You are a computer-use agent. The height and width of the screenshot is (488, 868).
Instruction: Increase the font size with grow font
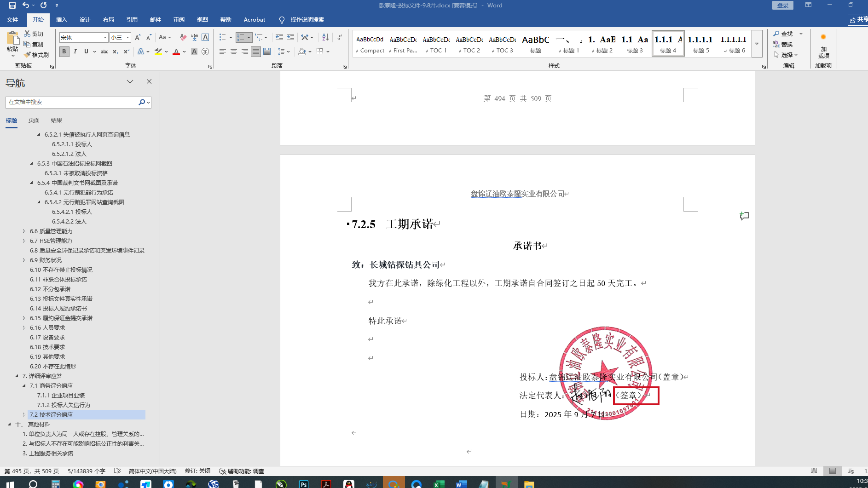click(x=138, y=37)
